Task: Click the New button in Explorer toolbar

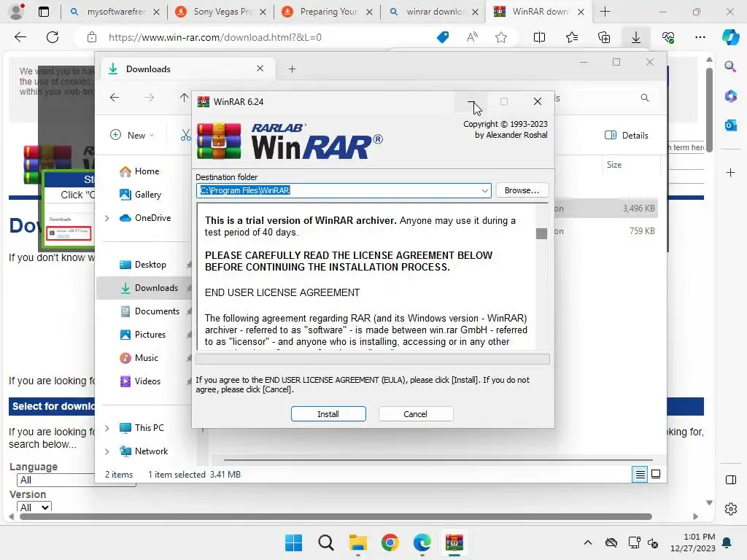Action: click(133, 135)
